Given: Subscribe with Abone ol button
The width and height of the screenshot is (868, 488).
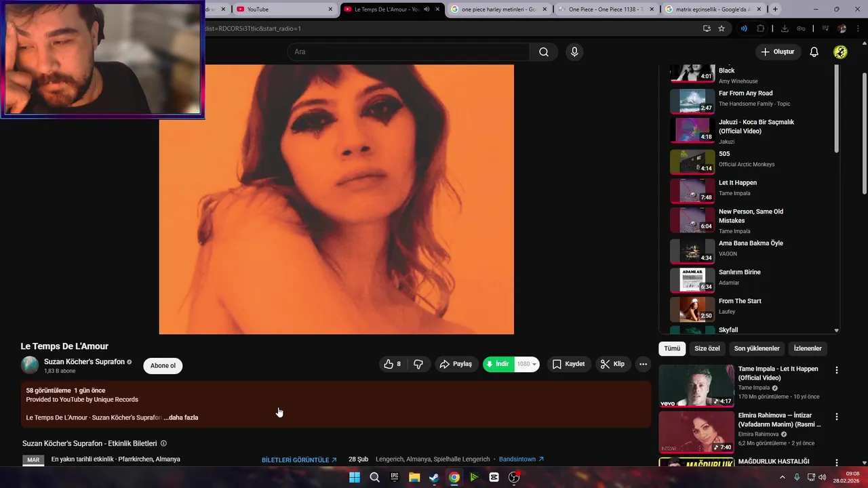Looking at the screenshot, I should [x=163, y=365].
